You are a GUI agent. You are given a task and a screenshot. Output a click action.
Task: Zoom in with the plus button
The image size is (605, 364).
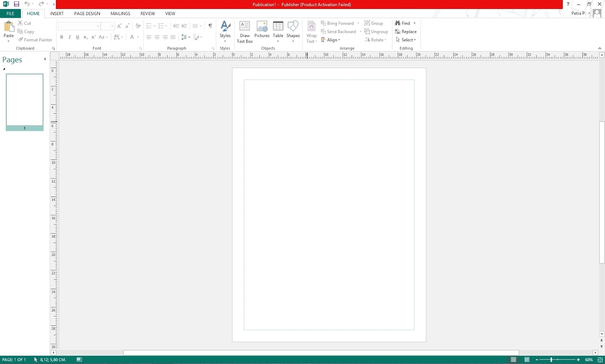578,360
